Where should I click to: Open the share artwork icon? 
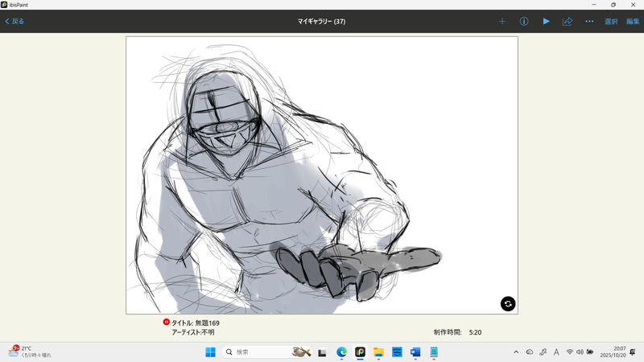coord(568,22)
